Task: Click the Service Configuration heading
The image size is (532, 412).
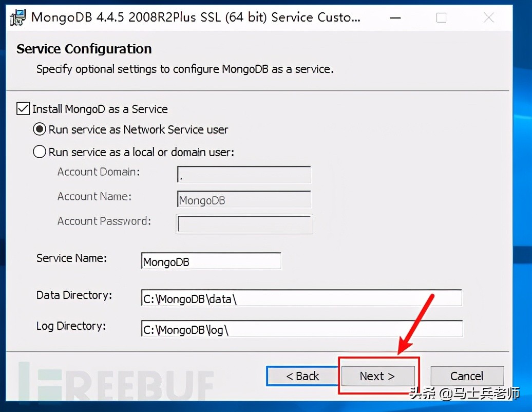Action: coord(84,49)
